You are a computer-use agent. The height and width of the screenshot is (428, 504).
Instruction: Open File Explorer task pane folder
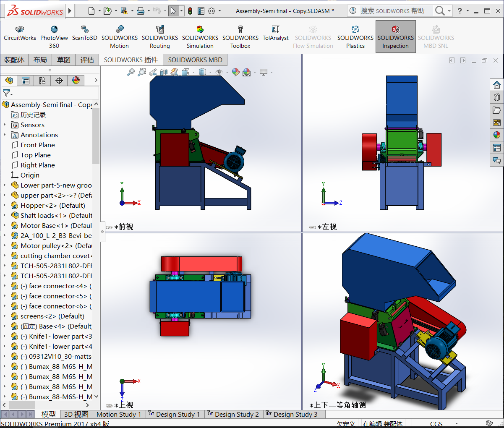(x=497, y=110)
